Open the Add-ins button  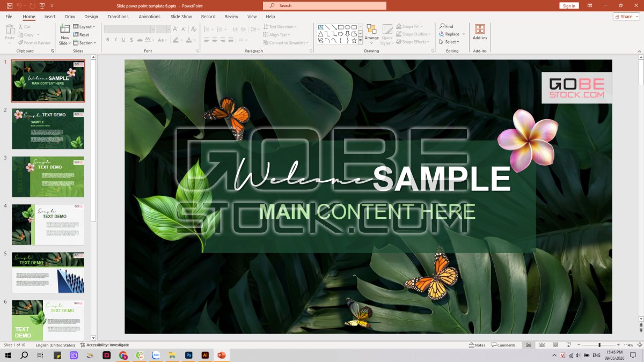(x=480, y=32)
